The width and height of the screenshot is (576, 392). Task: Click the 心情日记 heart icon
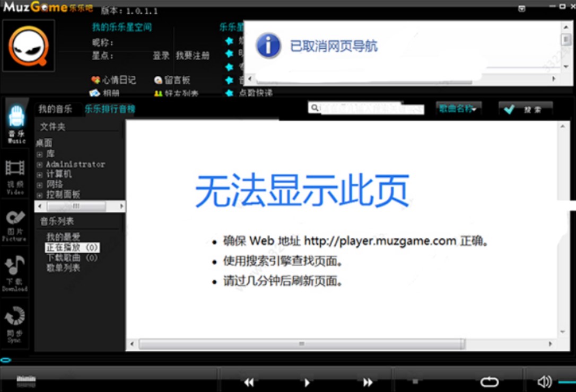coord(95,79)
